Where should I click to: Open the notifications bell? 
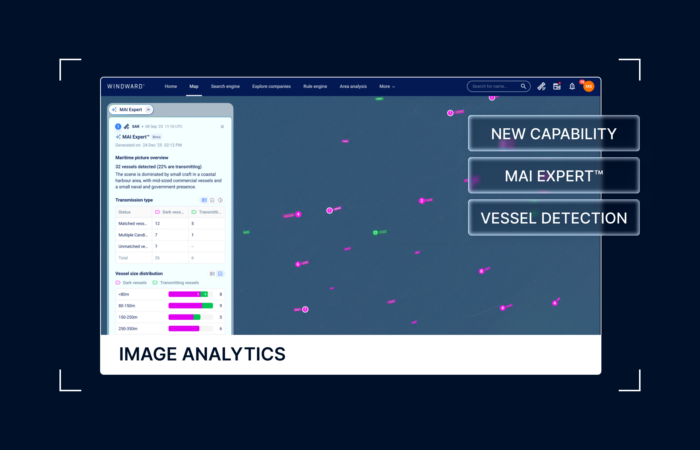(x=572, y=87)
